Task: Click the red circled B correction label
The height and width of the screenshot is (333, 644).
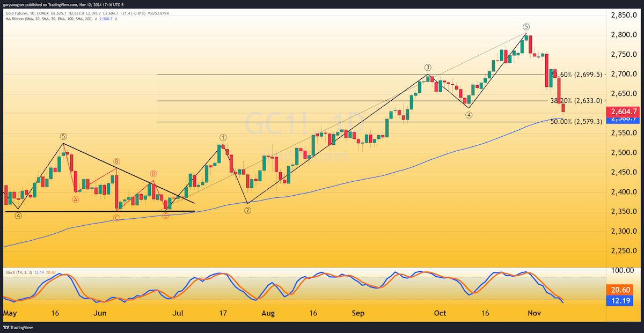Action: point(116,162)
